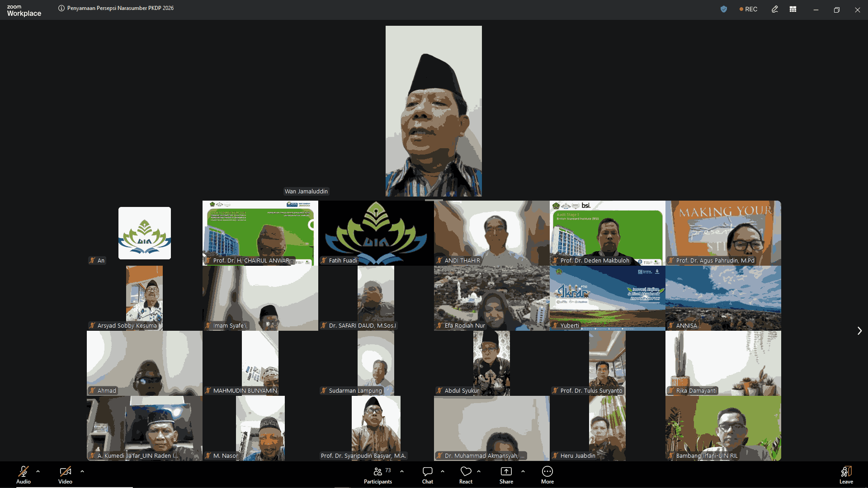Image resolution: width=868 pixels, height=488 pixels.
Task: Change view layout with grid icon
Action: coord(793,9)
